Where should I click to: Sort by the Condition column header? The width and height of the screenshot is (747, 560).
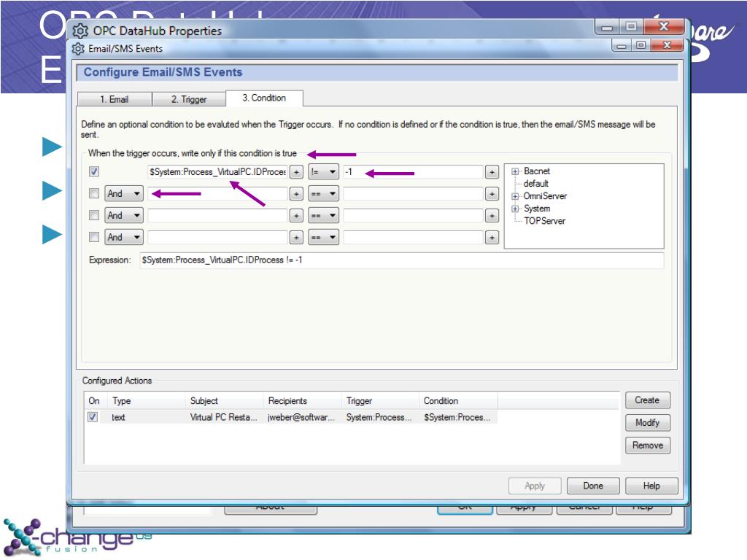(x=458, y=401)
